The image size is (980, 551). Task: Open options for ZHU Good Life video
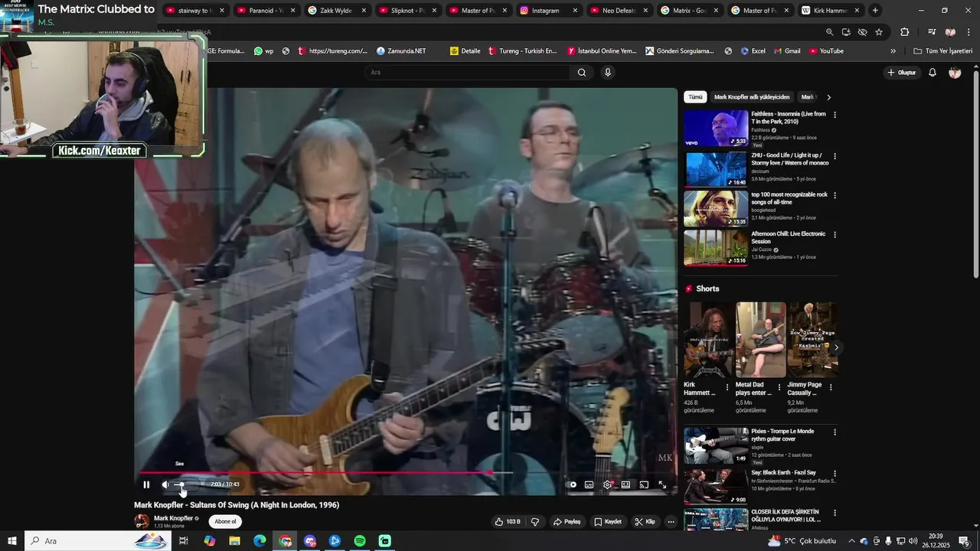[x=835, y=156]
